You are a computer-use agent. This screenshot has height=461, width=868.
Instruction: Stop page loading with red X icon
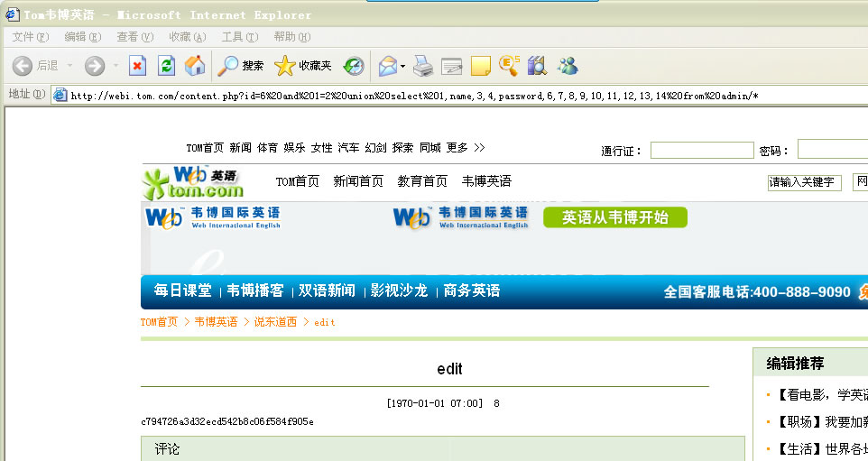(137, 66)
